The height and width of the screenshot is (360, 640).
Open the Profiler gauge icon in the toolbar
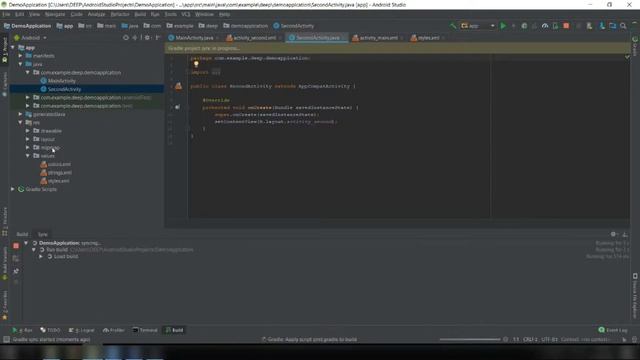pos(545,26)
